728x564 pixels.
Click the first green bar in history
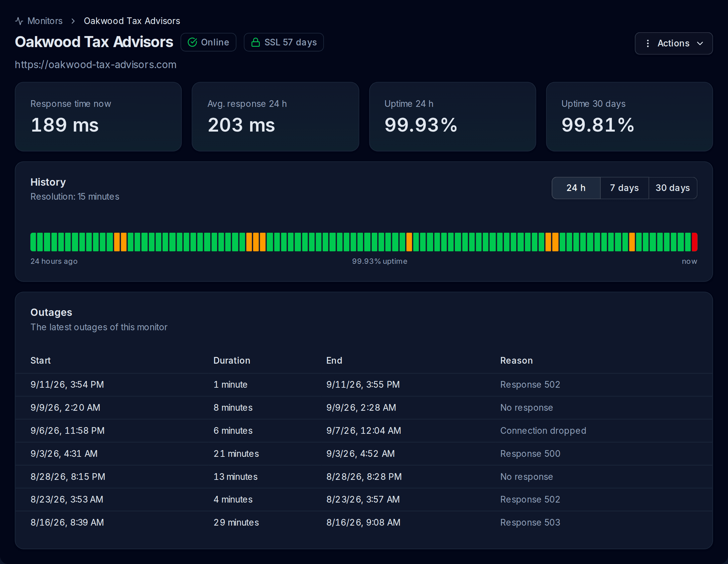tap(33, 242)
